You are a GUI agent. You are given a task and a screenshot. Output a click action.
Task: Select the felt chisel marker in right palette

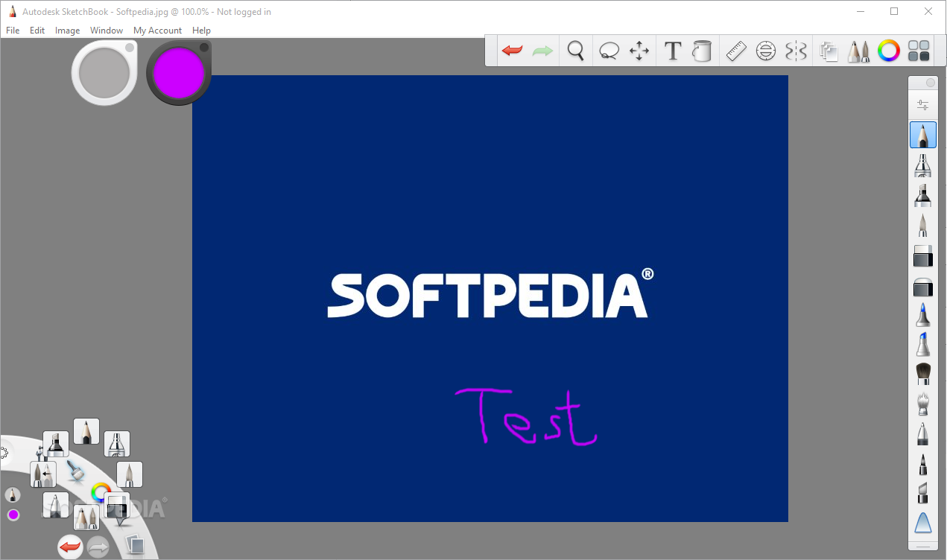coord(923,493)
